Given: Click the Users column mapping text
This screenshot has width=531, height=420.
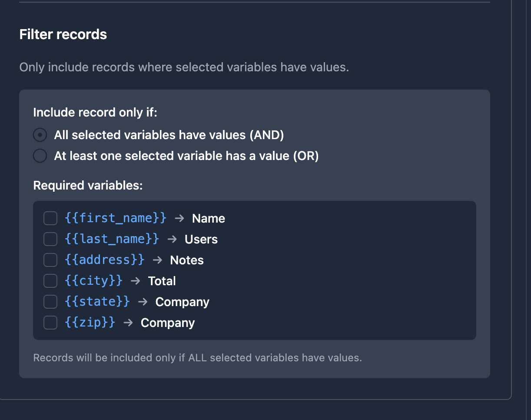Looking at the screenshot, I should (201, 239).
